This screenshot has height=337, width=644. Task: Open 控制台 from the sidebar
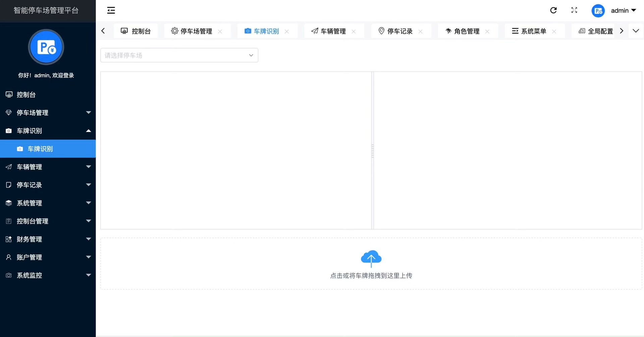[48, 95]
